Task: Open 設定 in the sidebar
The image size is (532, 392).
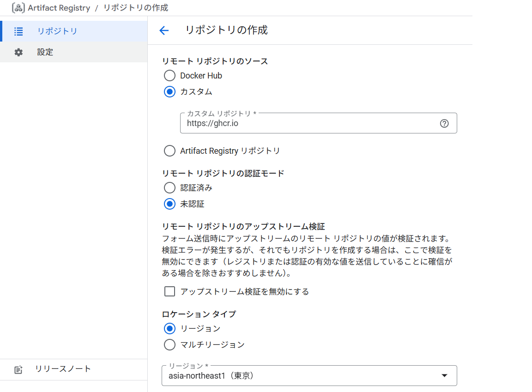Action: [x=73, y=52]
